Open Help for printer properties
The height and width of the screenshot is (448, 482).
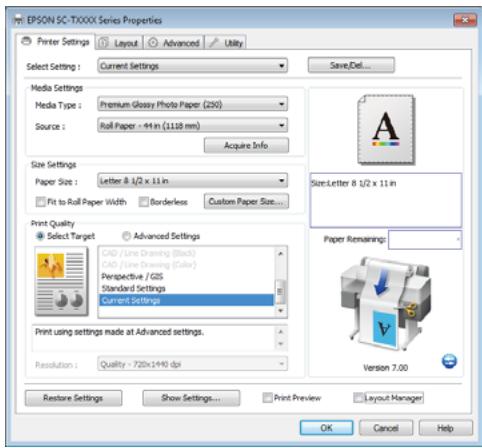click(446, 428)
